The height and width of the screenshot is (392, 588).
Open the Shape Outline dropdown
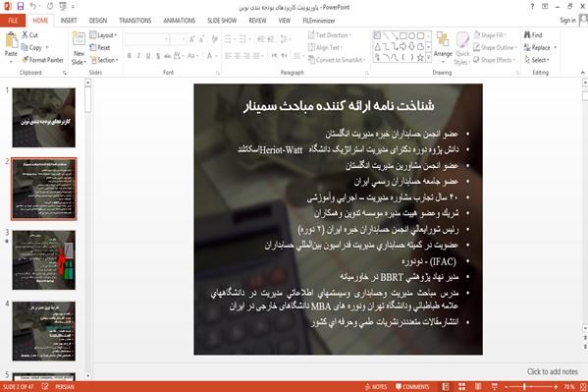(495, 47)
